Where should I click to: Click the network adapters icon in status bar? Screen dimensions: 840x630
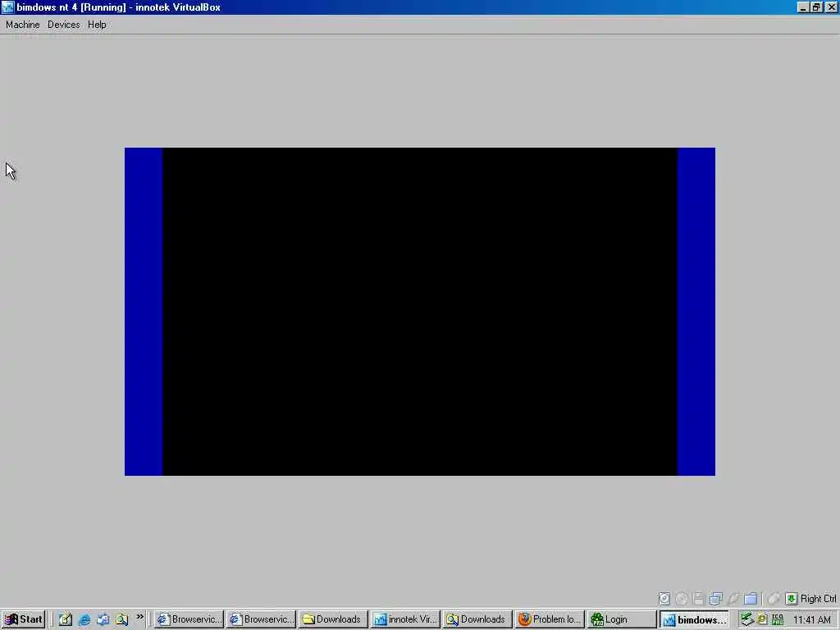coord(715,598)
